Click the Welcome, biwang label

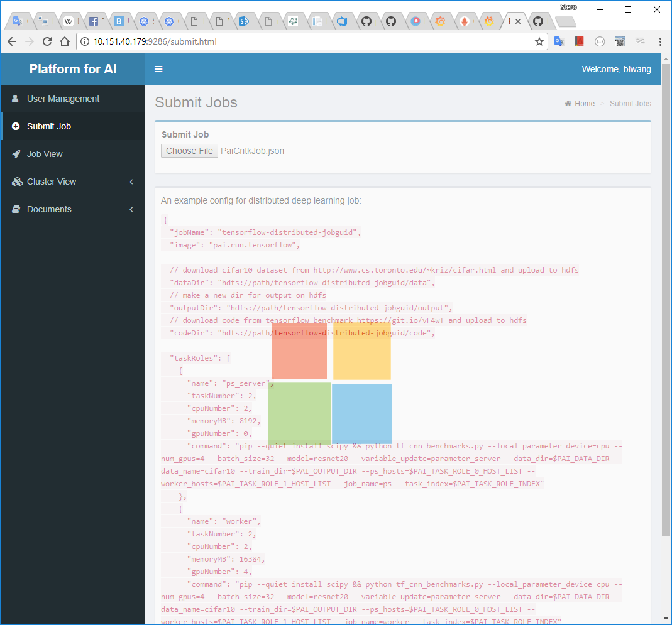[617, 69]
